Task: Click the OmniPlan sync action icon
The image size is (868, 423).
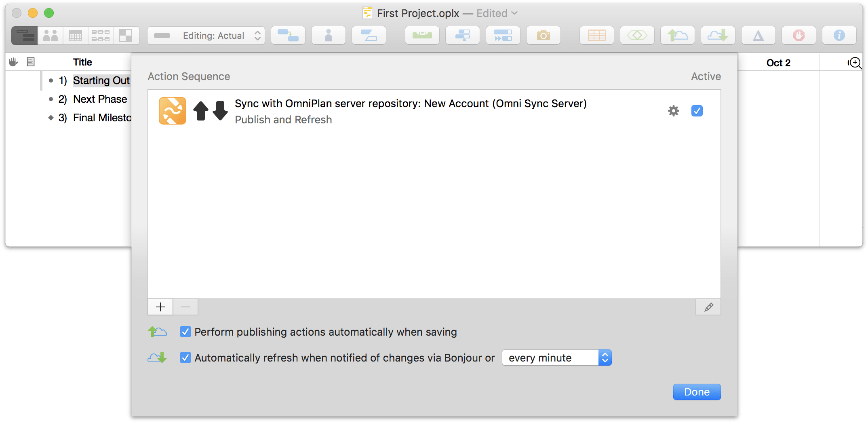Action: click(x=173, y=111)
